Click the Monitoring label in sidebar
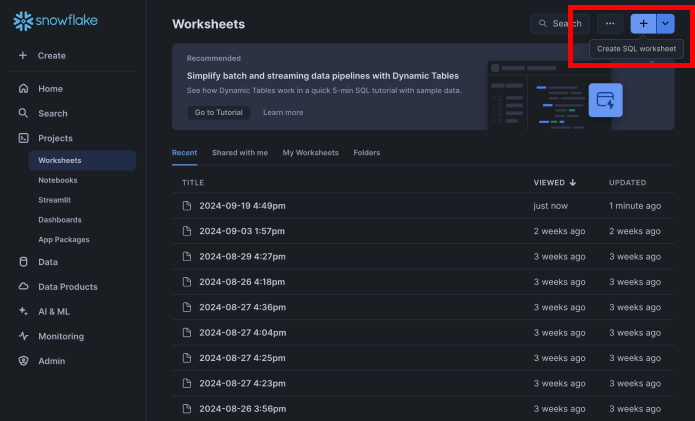The image size is (695, 421). coord(61,336)
